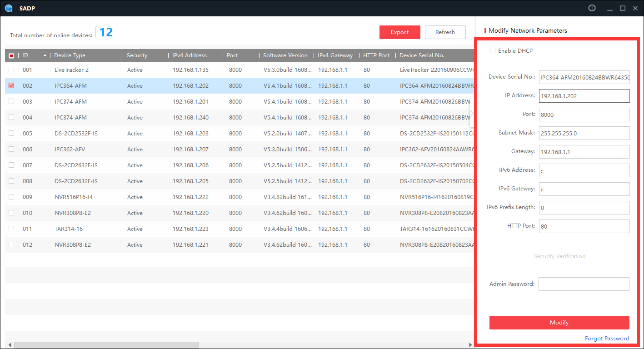Sort by Software Version column header

pos(286,55)
